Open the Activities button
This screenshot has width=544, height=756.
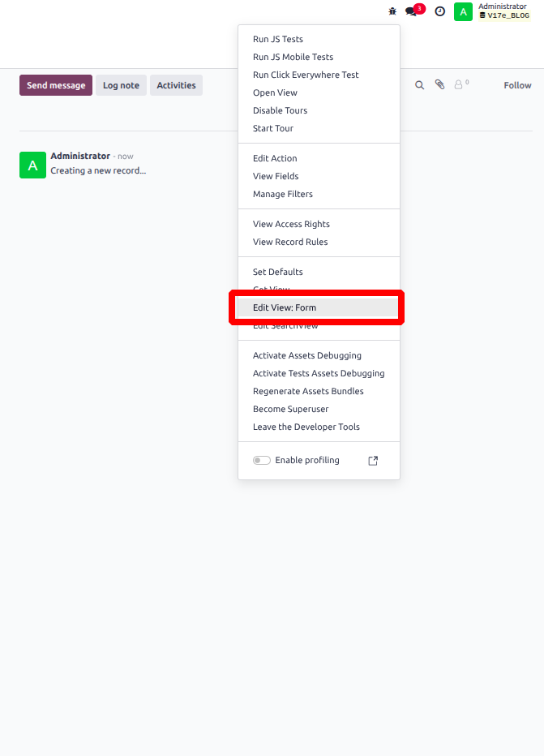point(176,85)
